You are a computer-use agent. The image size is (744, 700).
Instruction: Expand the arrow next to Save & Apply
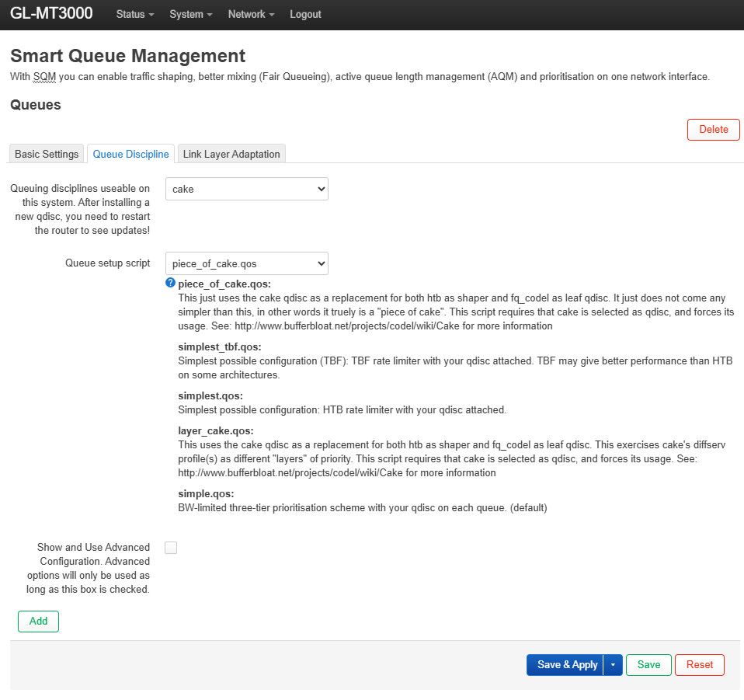click(x=614, y=665)
